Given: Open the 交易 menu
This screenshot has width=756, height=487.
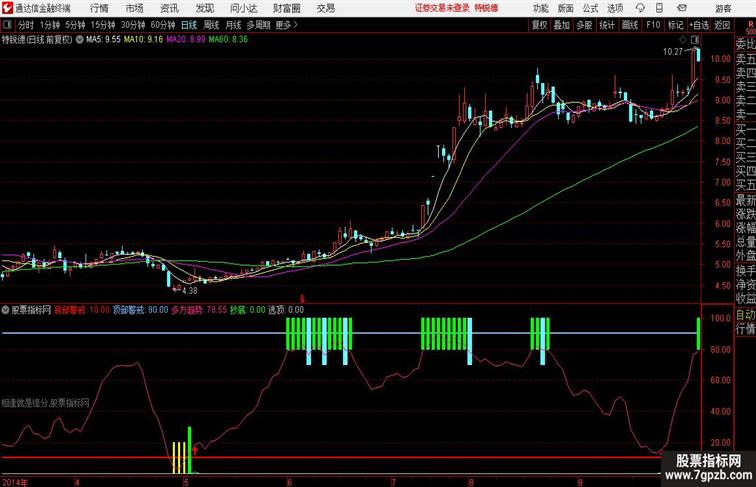Looking at the screenshot, I should click(325, 8).
